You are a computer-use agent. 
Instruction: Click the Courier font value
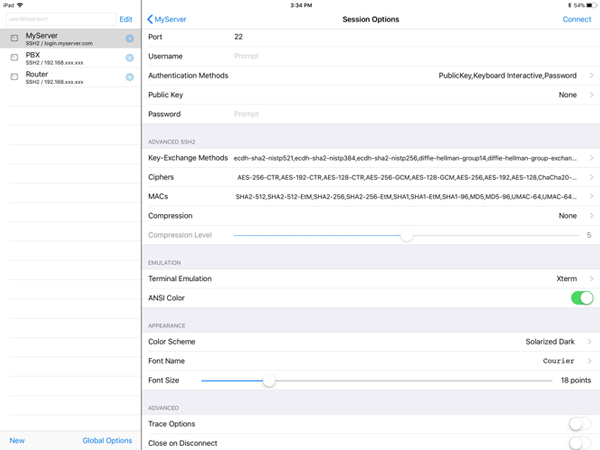(558, 361)
